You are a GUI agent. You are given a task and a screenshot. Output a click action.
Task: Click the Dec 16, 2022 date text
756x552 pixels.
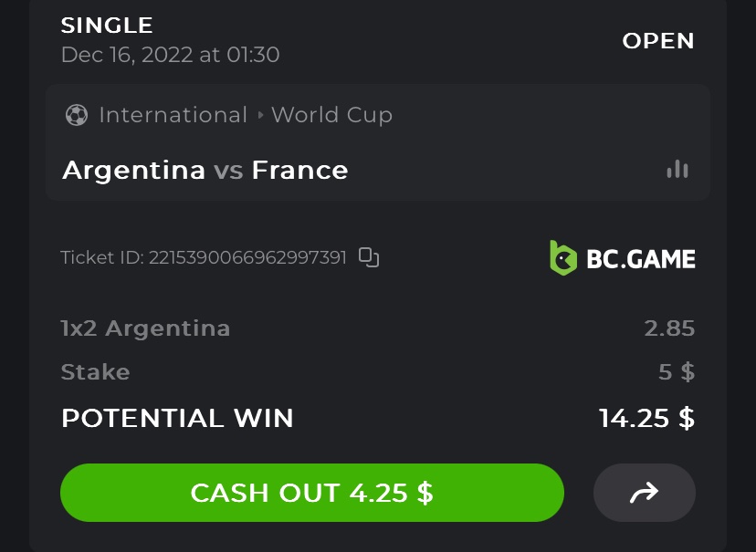170,55
